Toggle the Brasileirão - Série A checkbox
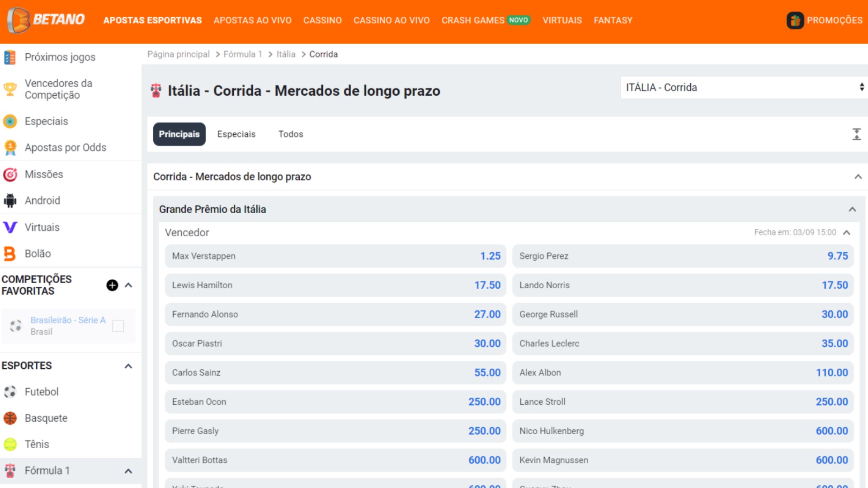868x488 pixels. click(118, 326)
